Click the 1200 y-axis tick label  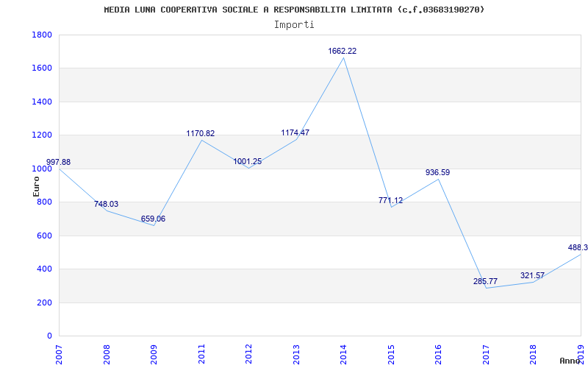tap(42, 135)
